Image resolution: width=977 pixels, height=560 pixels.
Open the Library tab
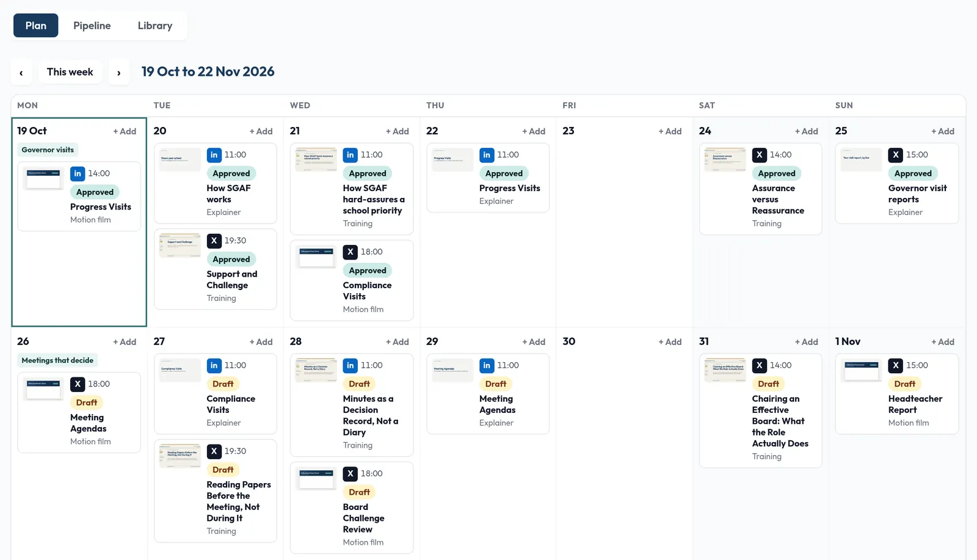point(155,26)
